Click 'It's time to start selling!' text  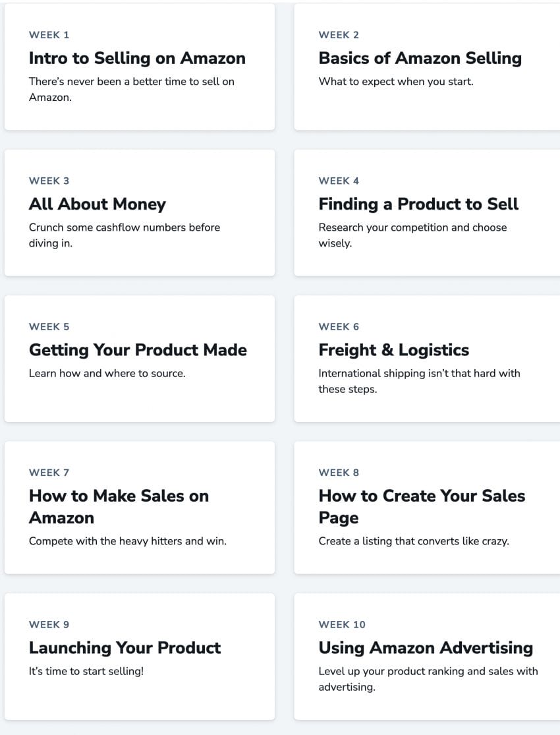(86, 671)
